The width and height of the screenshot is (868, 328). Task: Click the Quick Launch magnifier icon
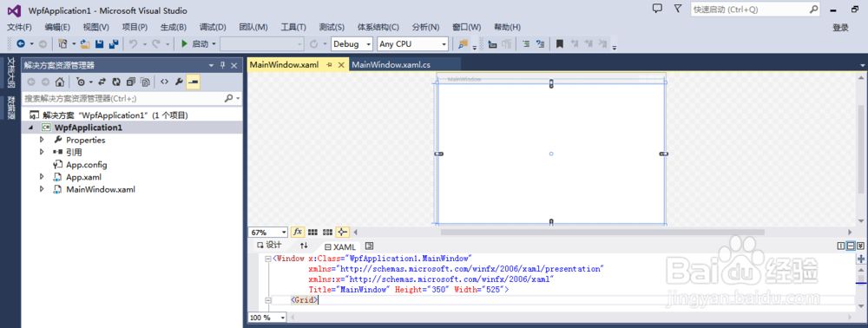pyautogui.click(x=814, y=10)
